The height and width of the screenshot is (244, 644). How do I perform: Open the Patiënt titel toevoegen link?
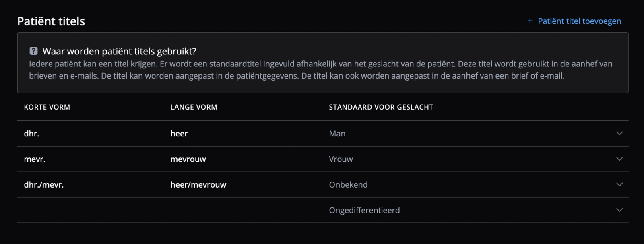tap(580, 21)
